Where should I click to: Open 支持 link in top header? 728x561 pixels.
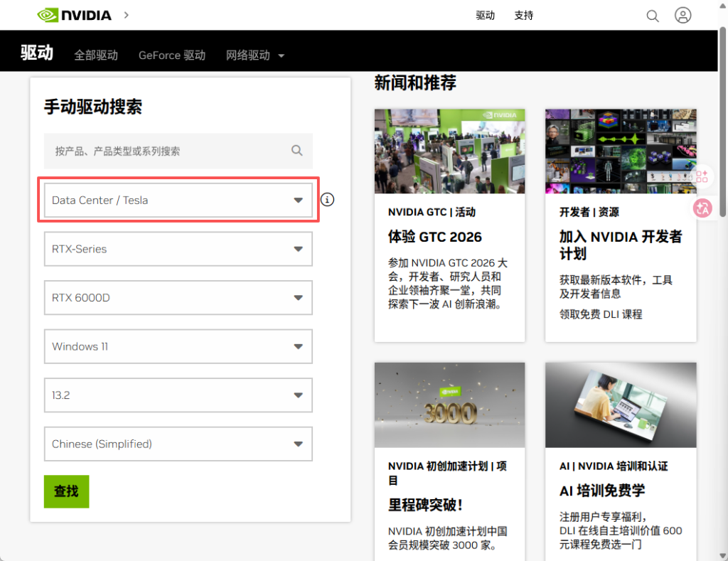point(523,16)
